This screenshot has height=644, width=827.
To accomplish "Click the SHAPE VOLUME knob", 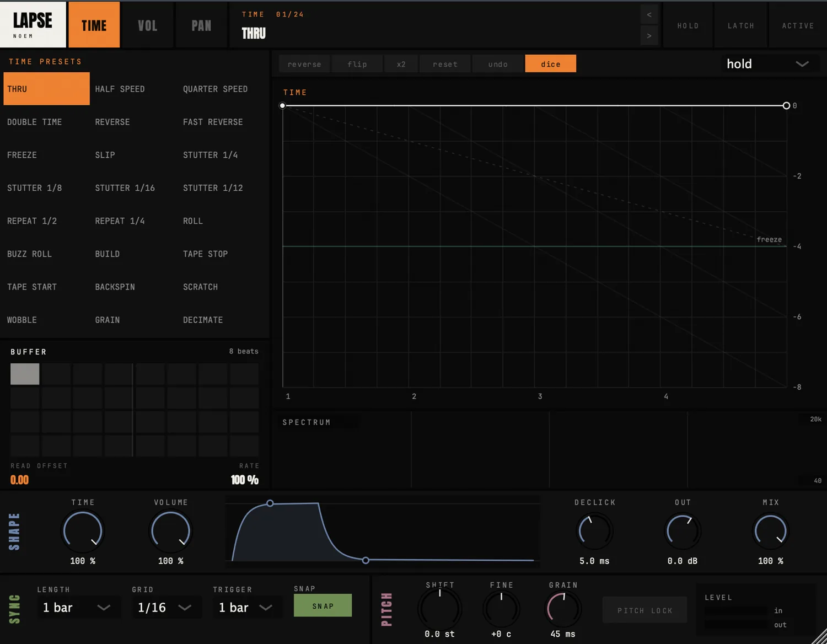I will pos(170,531).
